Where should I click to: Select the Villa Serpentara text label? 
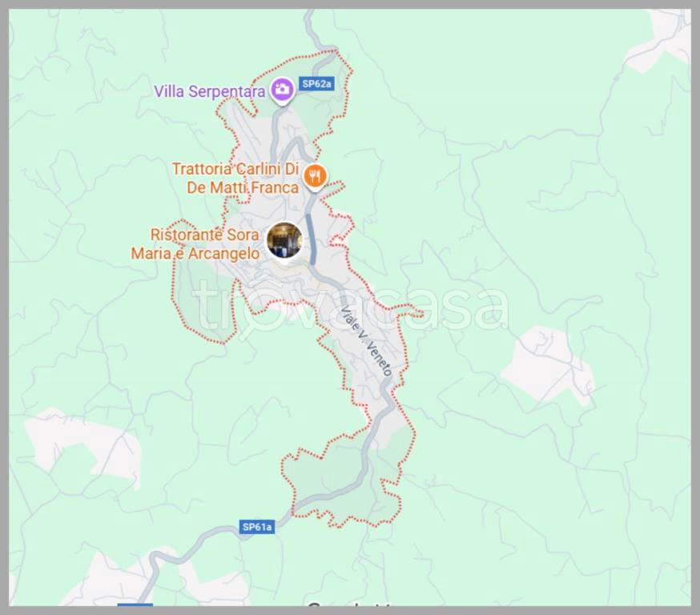click(x=209, y=91)
